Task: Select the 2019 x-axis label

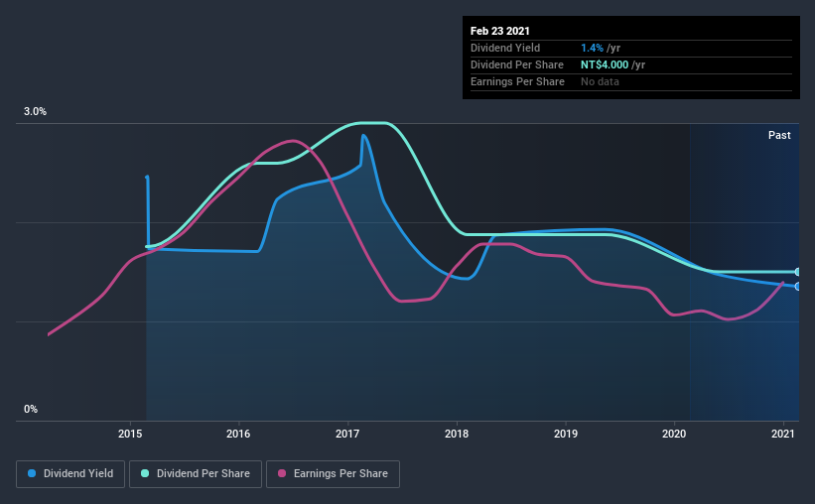Action: point(566,434)
